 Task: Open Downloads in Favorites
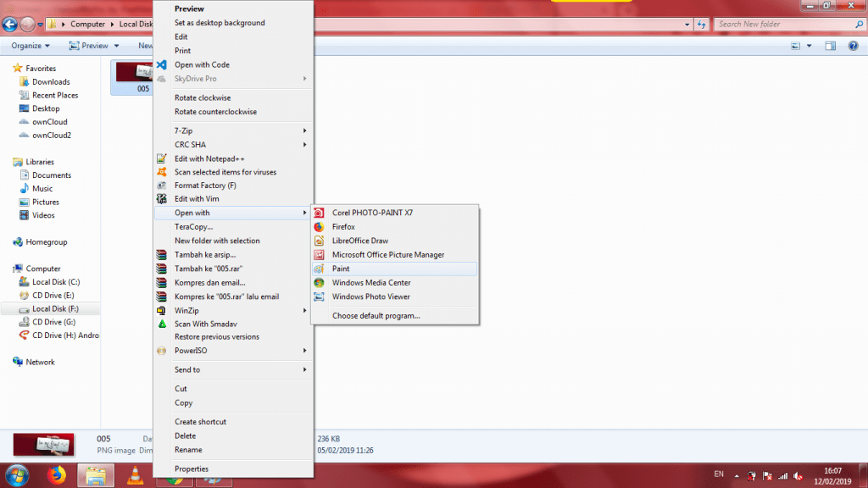point(51,82)
